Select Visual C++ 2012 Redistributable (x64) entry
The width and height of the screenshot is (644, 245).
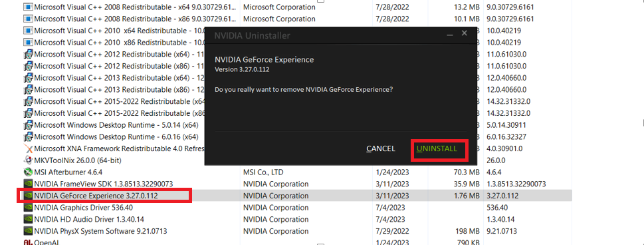[119, 55]
